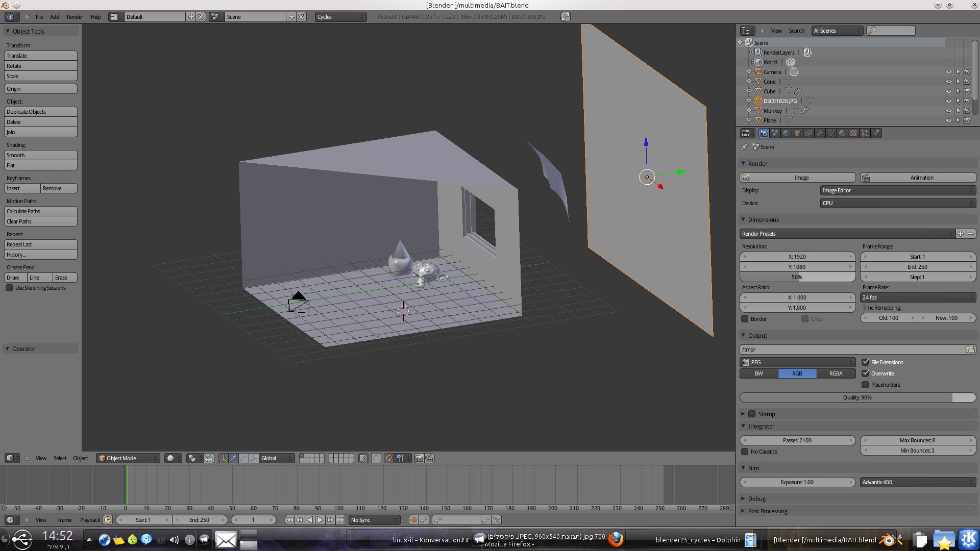The width and height of the screenshot is (980, 551).
Task: Open the Render menu
Action: click(x=75, y=17)
